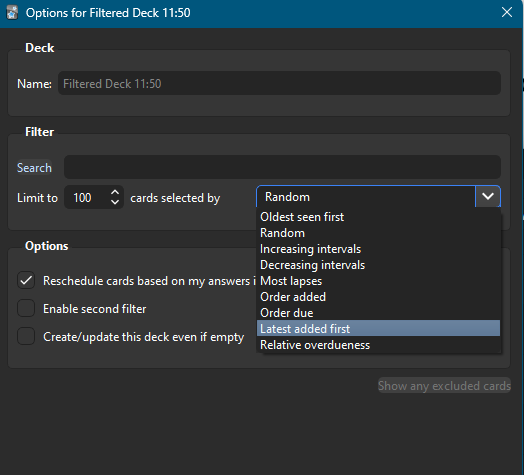This screenshot has height=475, width=524.
Task: Enable second filter checkbox
Action: 26,308
